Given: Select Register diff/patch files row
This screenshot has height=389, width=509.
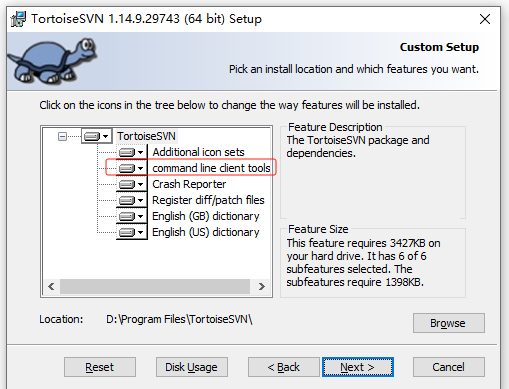Looking at the screenshot, I should pos(208,200).
